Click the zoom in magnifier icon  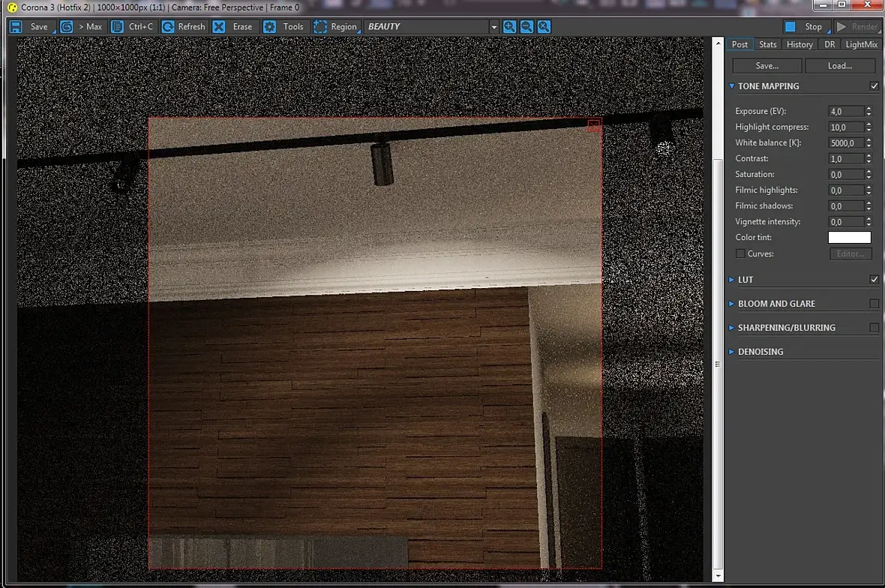[x=510, y=26]
